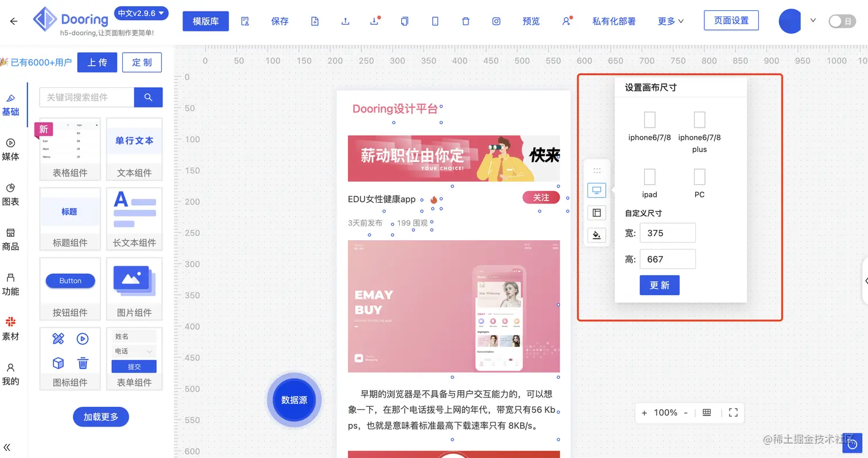Image resolution: width=868 pixels, height=458 pixels.
Task: Click the pink 关注 follow button on canvas
Action: click(x=541, y=197)
